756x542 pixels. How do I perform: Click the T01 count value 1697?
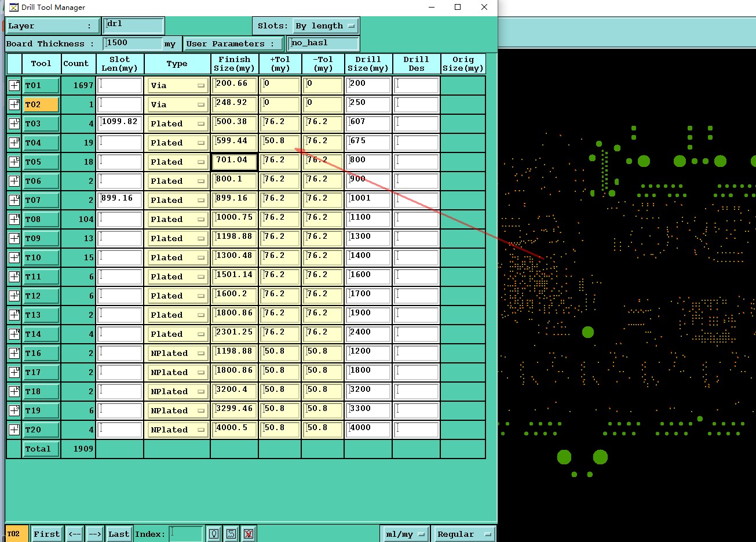click(x=83, y=85)
